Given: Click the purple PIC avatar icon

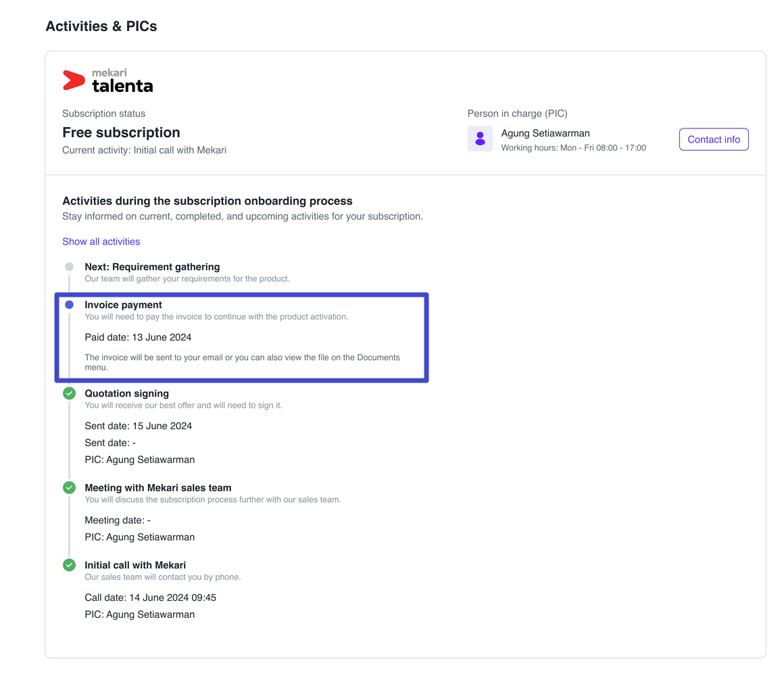Looking at the screenshot, I should click(480, 139).
